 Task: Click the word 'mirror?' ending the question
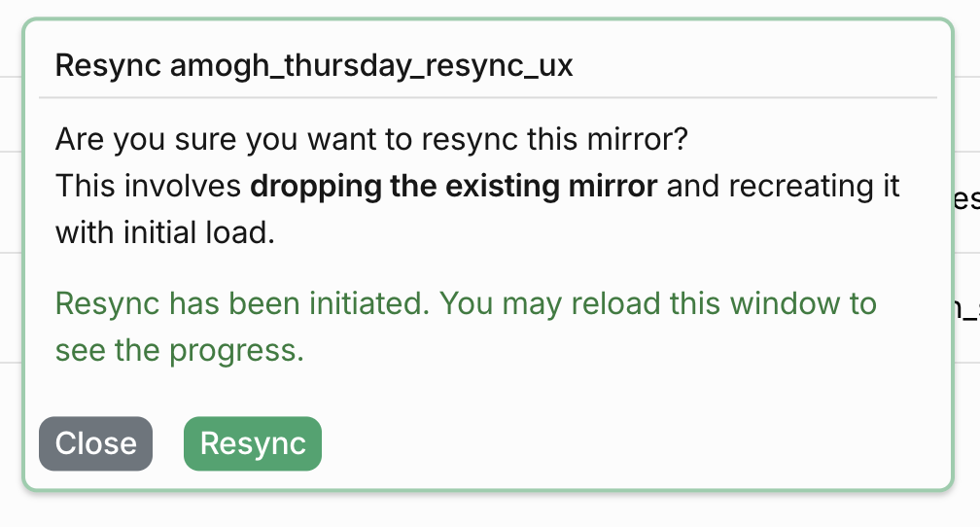pyautogui.click(x=638, y=139)
